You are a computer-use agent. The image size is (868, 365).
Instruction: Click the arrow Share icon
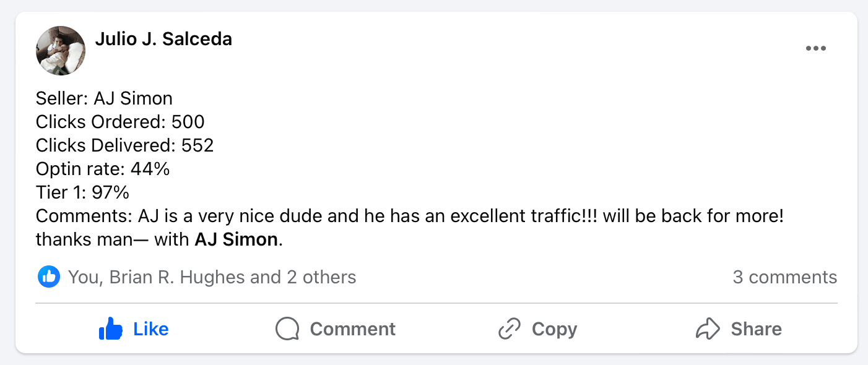click(x=708, y=329)
